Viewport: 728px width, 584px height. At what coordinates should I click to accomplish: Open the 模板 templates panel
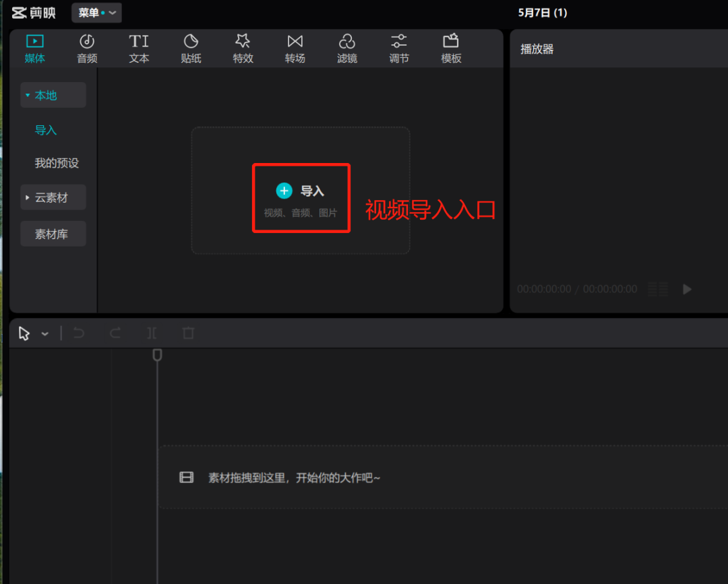coord(451,48)
